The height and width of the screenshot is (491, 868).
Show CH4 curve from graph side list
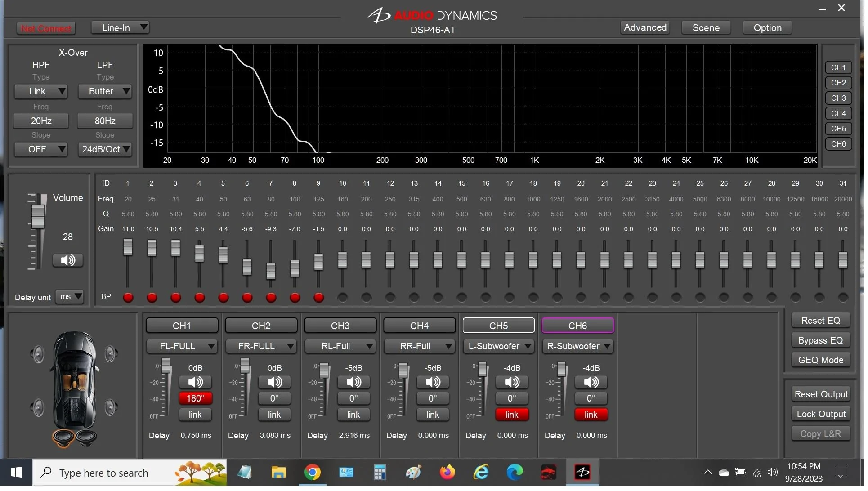point(839,113)
